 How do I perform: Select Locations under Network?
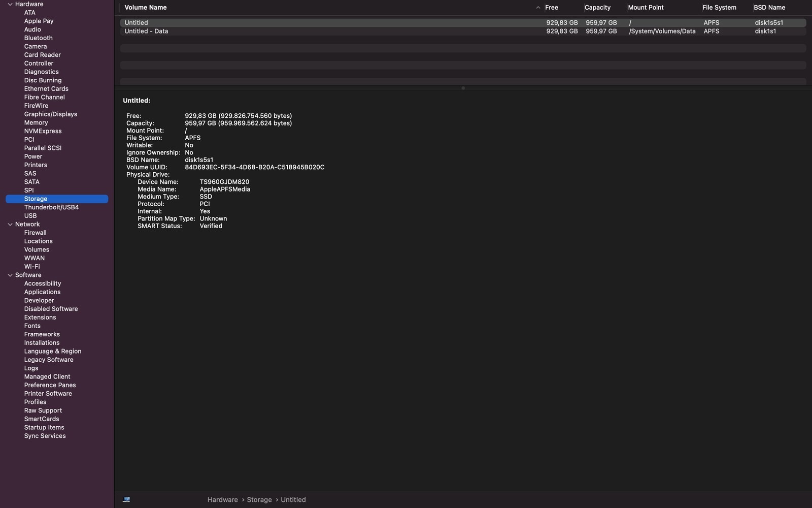38,241
